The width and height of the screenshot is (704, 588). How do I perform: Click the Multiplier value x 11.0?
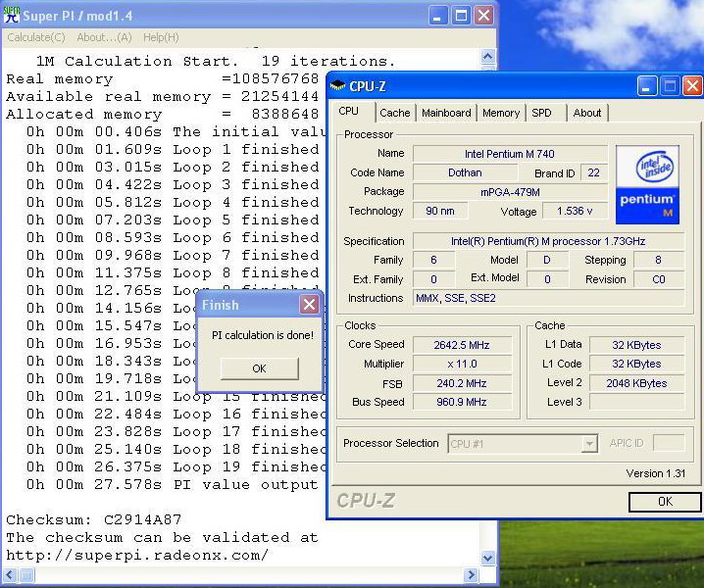point(462,364)
